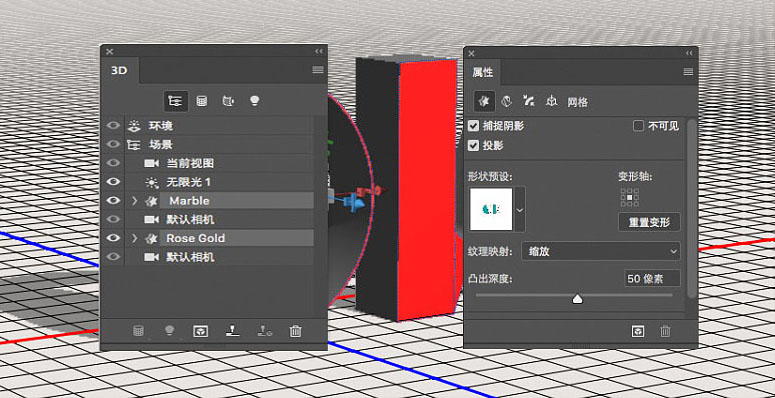Select the mesh tab icon in Properties

[x=484, y=101]
